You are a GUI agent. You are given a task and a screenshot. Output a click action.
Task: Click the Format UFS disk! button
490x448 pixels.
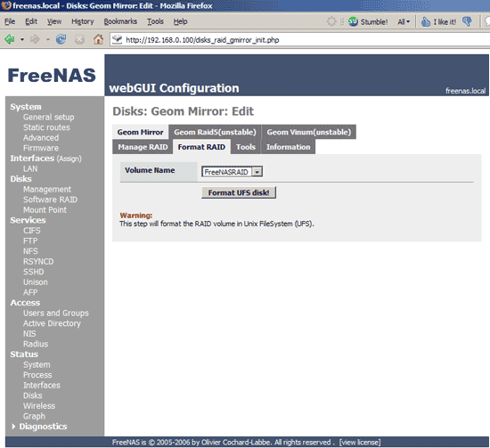239,192
